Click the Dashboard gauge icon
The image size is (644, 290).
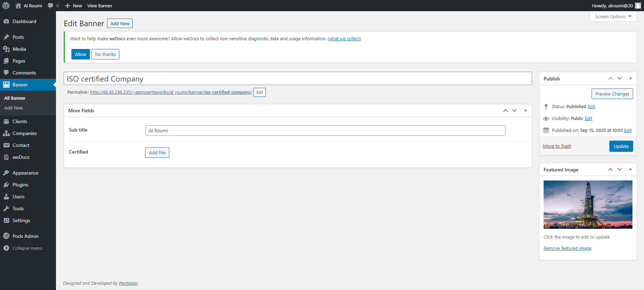click(6, 21)
